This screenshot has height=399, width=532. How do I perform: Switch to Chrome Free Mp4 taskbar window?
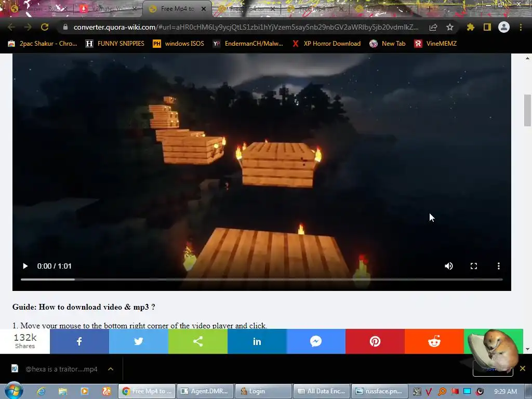coord(147,391)
